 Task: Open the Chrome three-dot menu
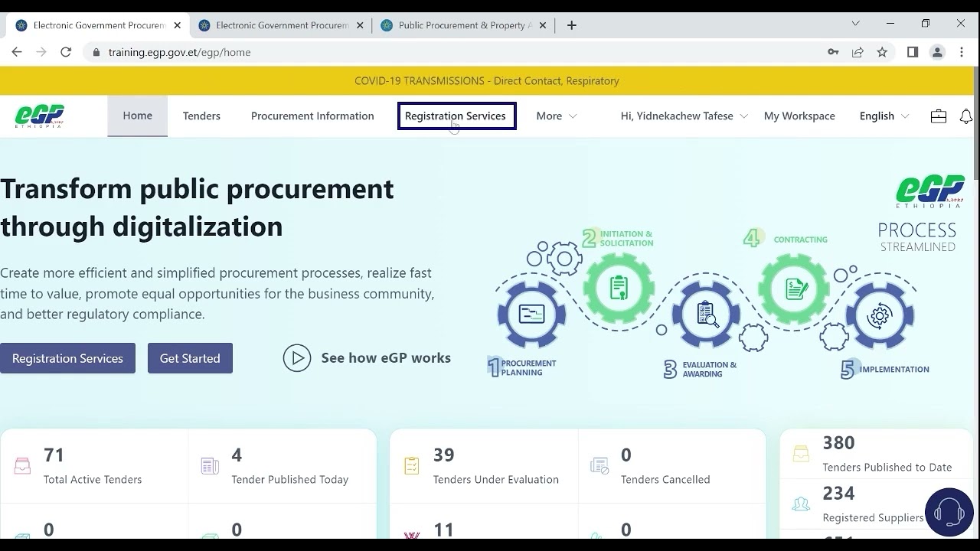(962, 52)
